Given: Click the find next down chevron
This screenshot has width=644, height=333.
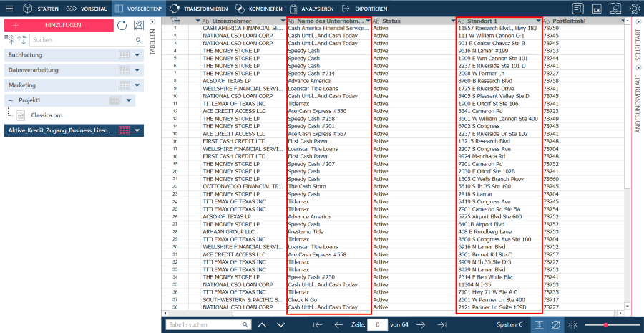Looking at the screenshot, I should tap(281, 325).
